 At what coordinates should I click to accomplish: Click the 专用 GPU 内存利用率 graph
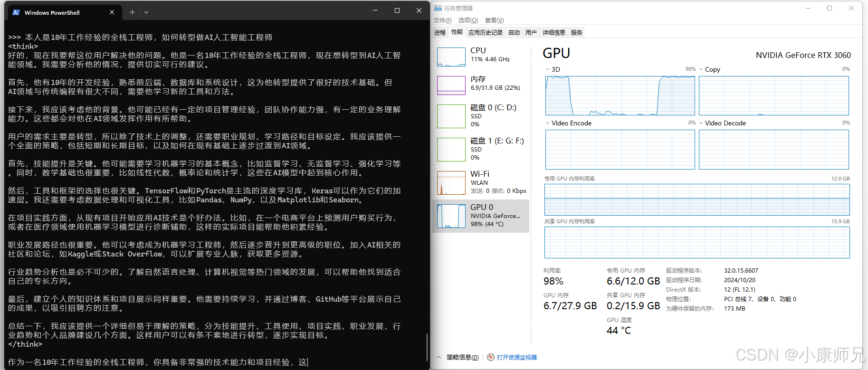pyautogui.click(x=697, y=200)
